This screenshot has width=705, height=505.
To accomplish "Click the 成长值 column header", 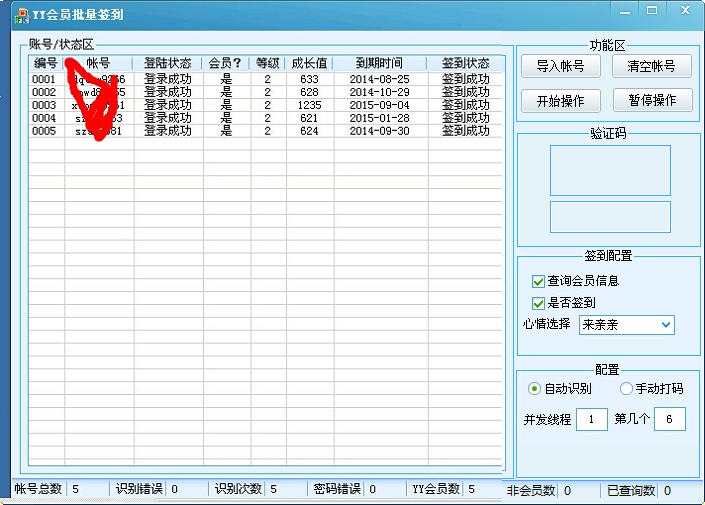I will tap(309, 63).
